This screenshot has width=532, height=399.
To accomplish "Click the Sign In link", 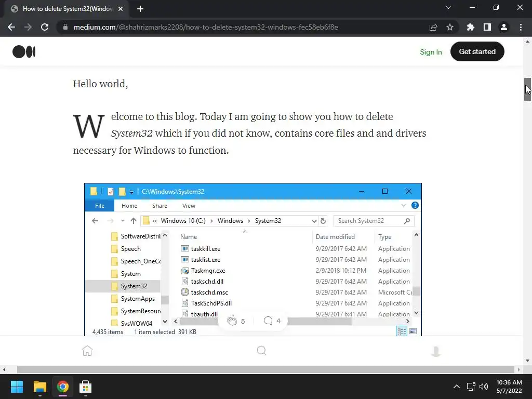I will point(431,52).
